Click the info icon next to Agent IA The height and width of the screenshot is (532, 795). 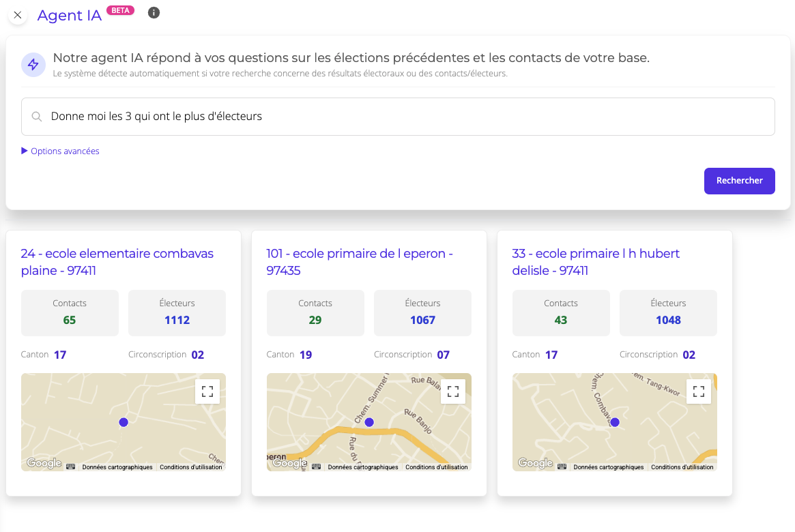point(154,12)
